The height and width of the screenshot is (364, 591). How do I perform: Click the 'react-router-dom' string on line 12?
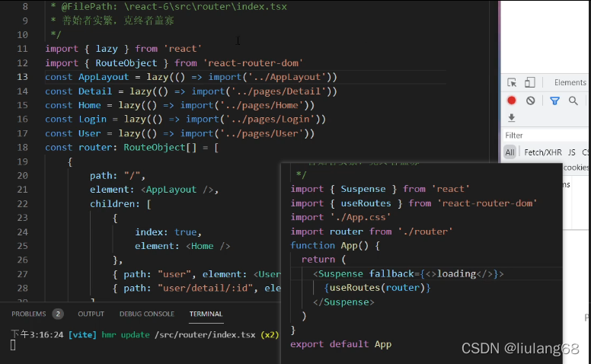[x=254, y=63]
